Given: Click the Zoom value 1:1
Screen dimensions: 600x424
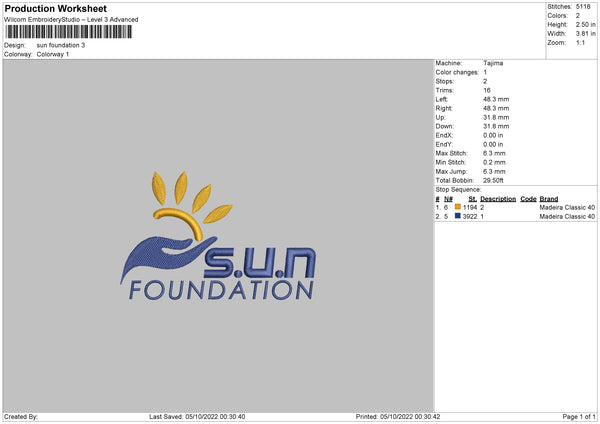Looking at the screenshot, I should [580, 43].
